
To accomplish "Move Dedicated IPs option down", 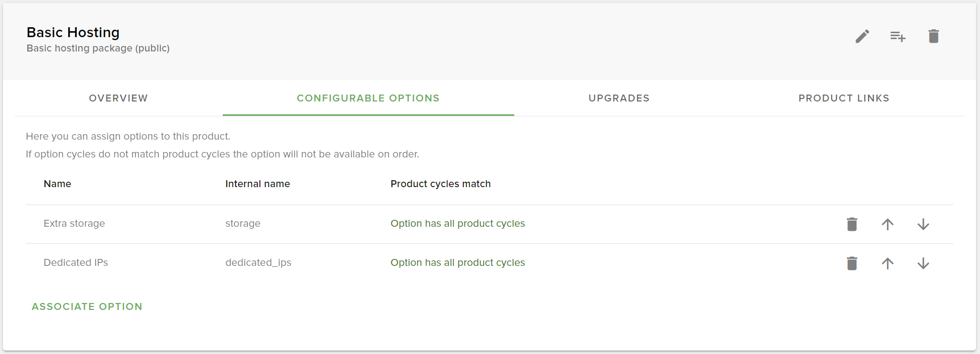I will click(923, 263).
